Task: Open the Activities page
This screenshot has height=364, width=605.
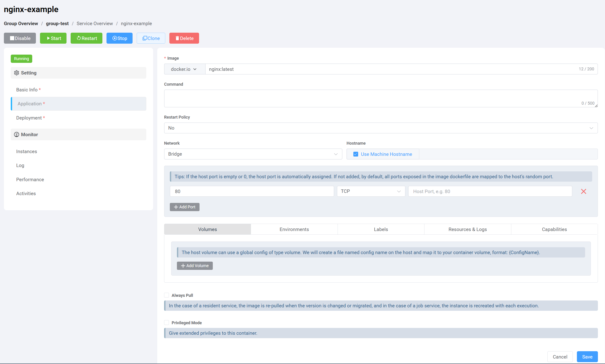Action: 78,194
